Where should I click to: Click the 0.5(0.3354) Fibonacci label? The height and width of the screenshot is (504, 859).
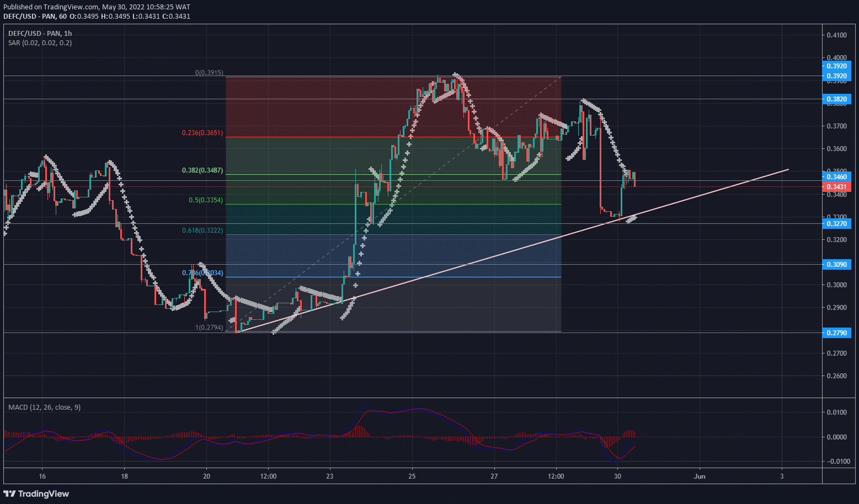pos(206,200)
